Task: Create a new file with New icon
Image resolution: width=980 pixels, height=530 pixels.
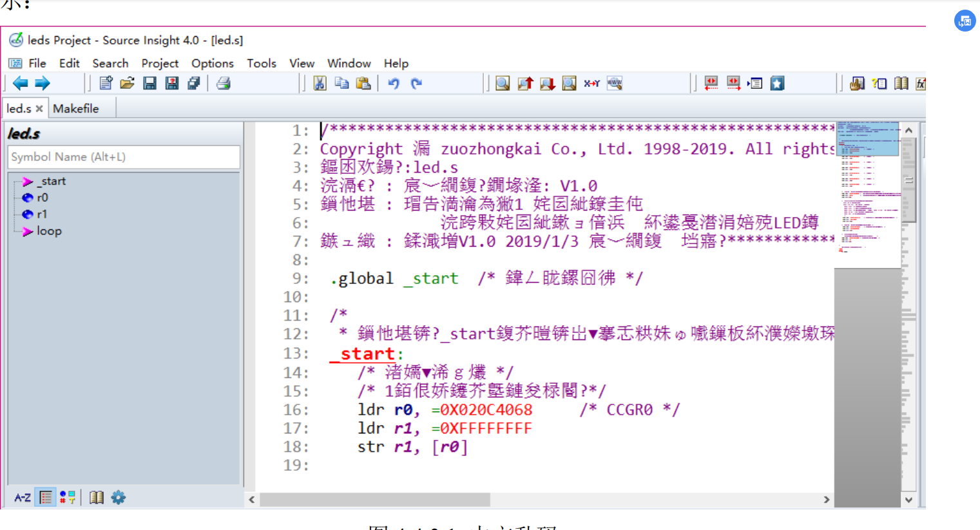Action: click(x=106, y=83)
